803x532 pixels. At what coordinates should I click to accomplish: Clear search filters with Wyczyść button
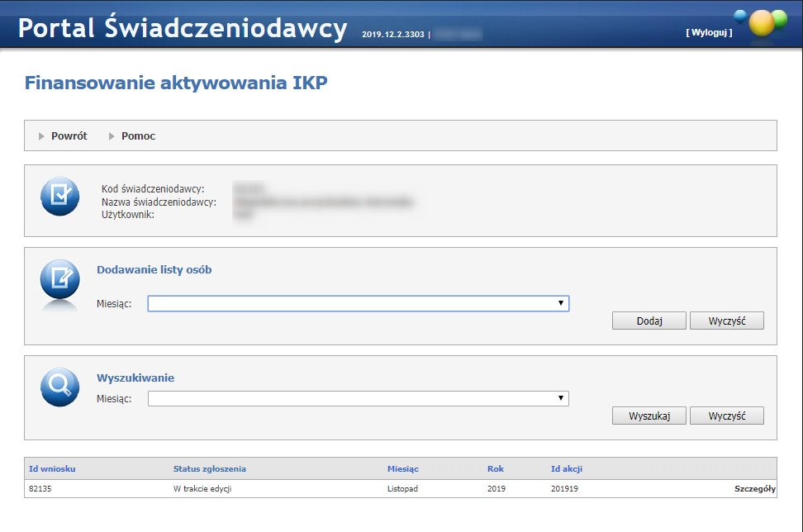726,416
